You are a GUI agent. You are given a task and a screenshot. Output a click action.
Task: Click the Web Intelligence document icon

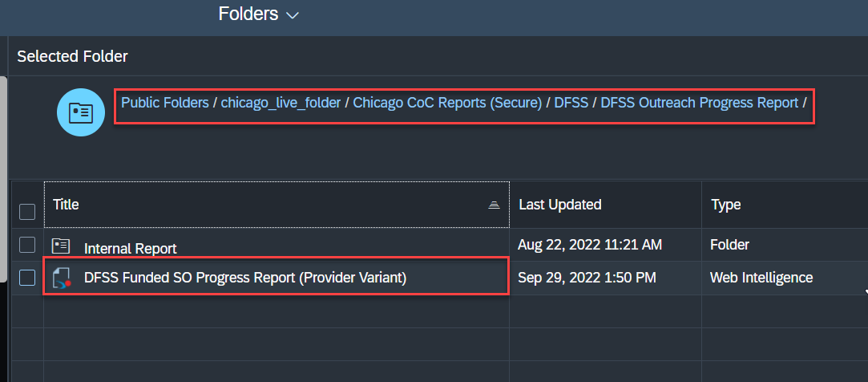[62, 278]
